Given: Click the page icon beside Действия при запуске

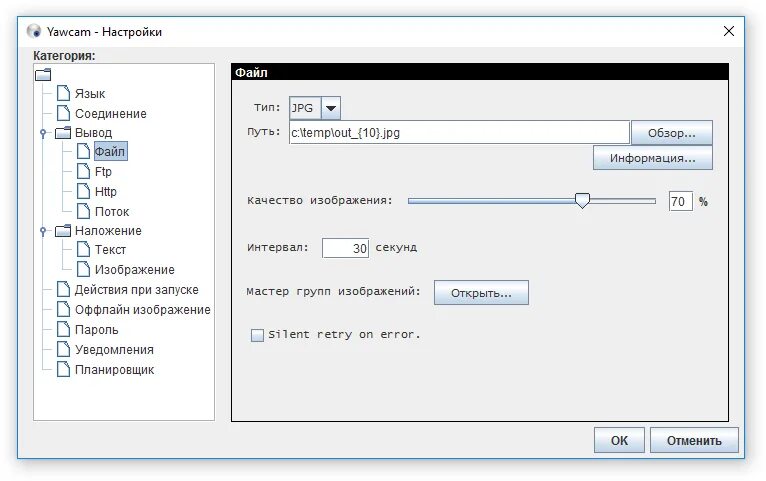Looking at the screenshot, I should click(x=63, y=289).
